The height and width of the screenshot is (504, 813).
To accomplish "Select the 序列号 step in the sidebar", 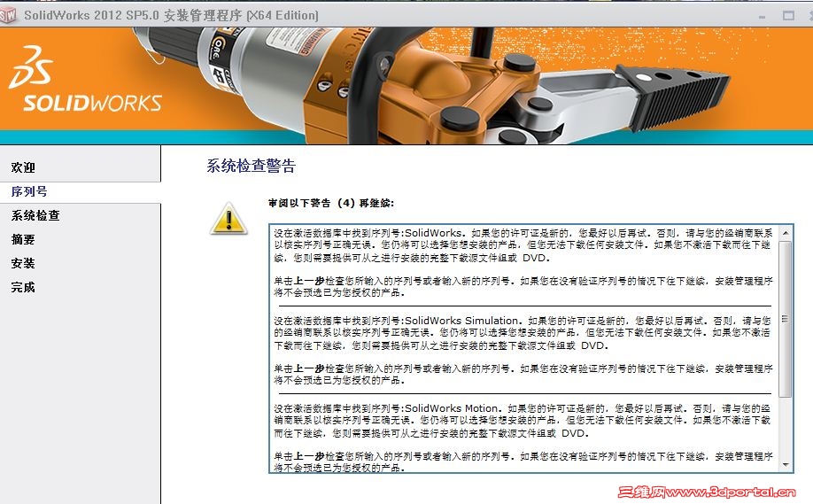I will coord(29,191).
